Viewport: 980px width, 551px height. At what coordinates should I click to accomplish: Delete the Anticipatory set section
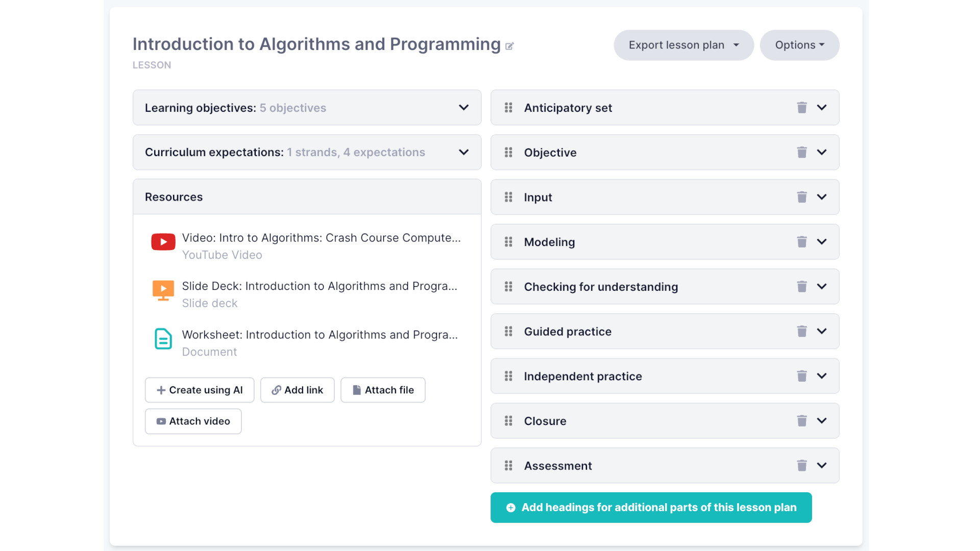802,108
